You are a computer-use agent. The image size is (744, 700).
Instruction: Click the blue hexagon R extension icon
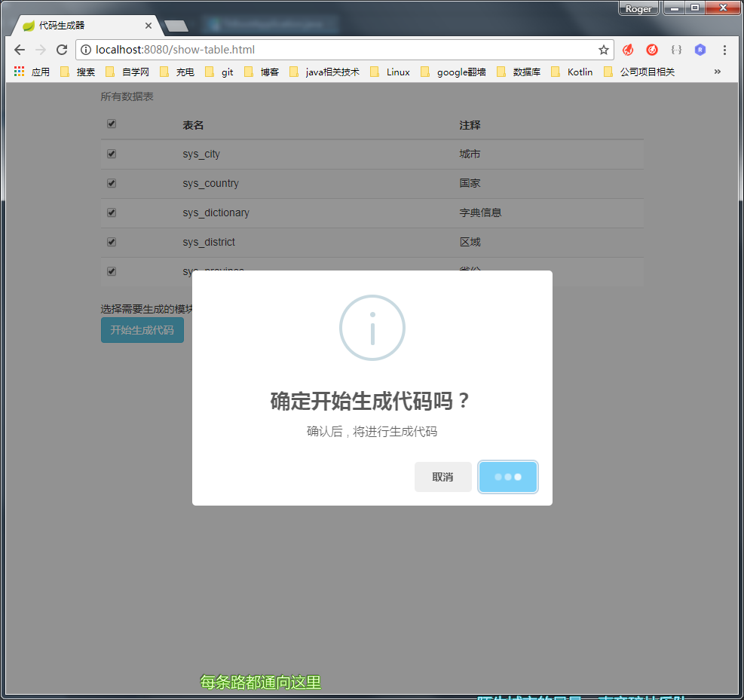[700, 50]
